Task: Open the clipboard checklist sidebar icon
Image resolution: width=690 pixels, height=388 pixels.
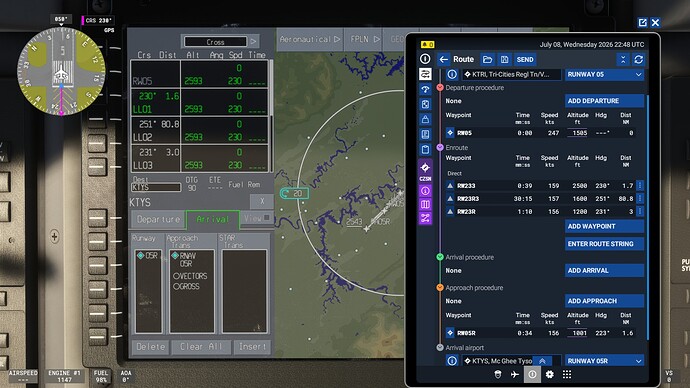Action: coord(425,150)
